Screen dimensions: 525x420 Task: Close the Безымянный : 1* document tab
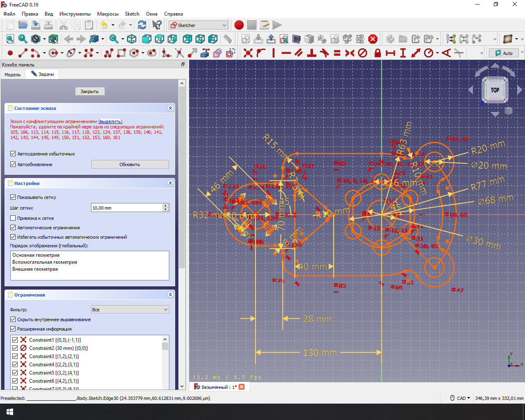coord(242,387)
